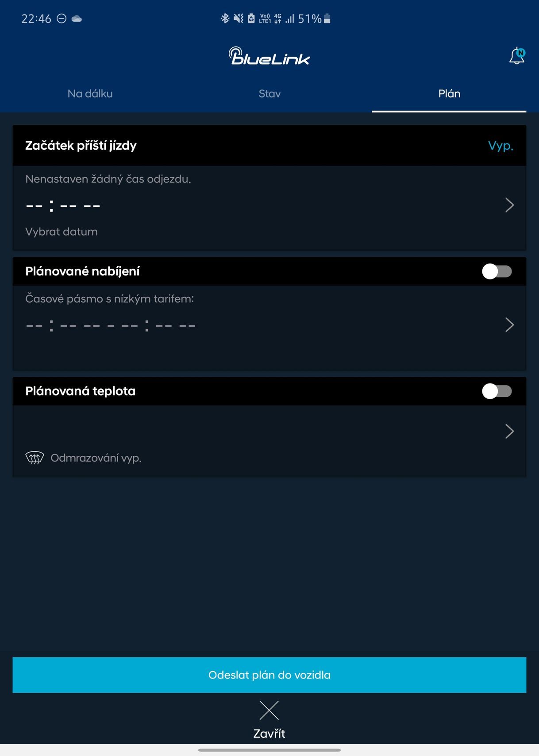Switch to the Stav tab
The width and height of the screenshot is (539, 756).
pyautogui.click(x=269, y=94)
